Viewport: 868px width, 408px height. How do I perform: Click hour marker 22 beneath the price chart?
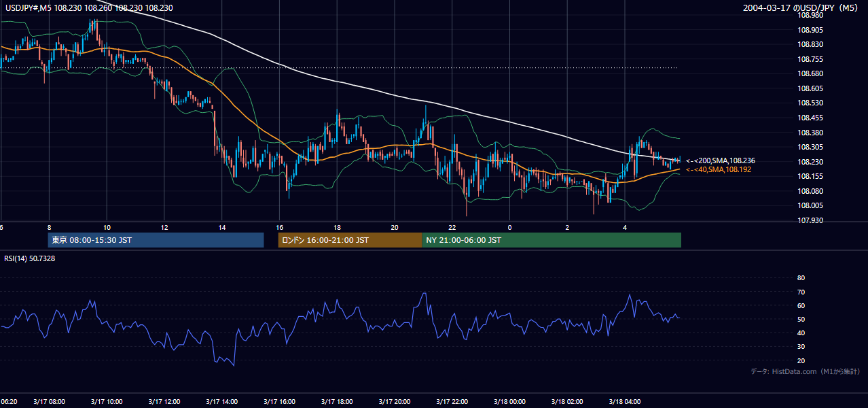click(452, 227)
